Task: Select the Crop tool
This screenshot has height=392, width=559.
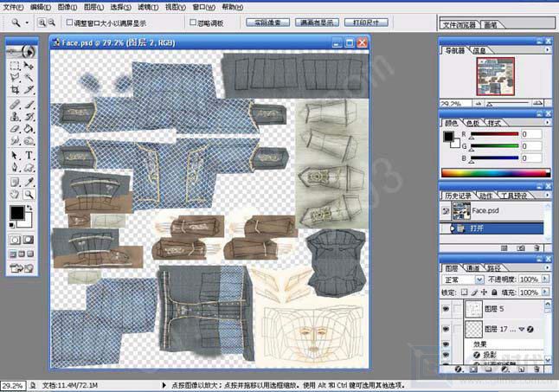Action: pyautogui.click(x=15, y=89)
